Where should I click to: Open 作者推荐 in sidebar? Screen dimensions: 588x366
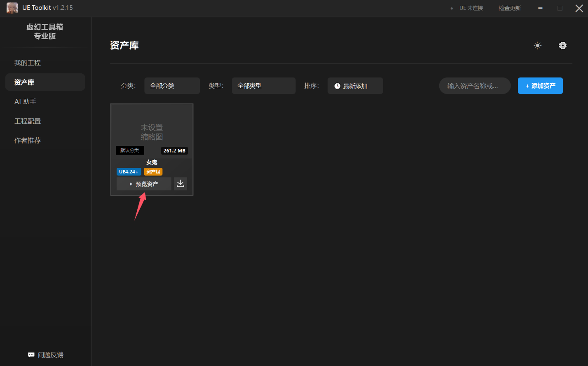[45, 140]
